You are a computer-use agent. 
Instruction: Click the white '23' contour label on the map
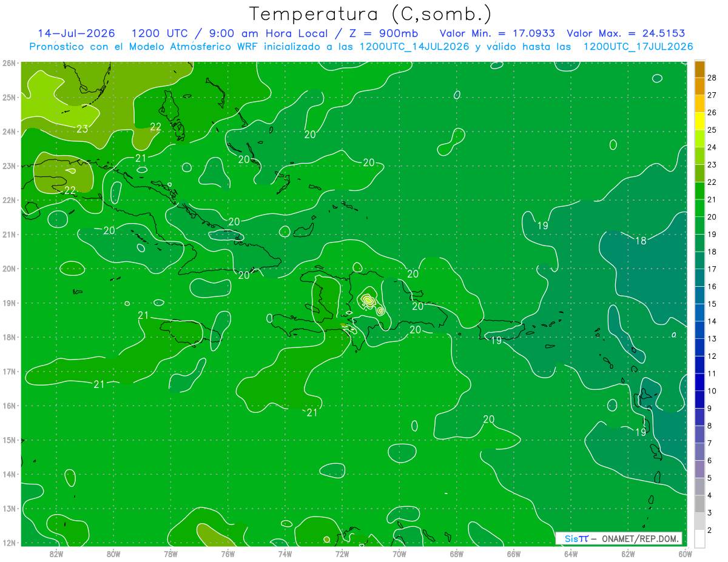point(83,129)
